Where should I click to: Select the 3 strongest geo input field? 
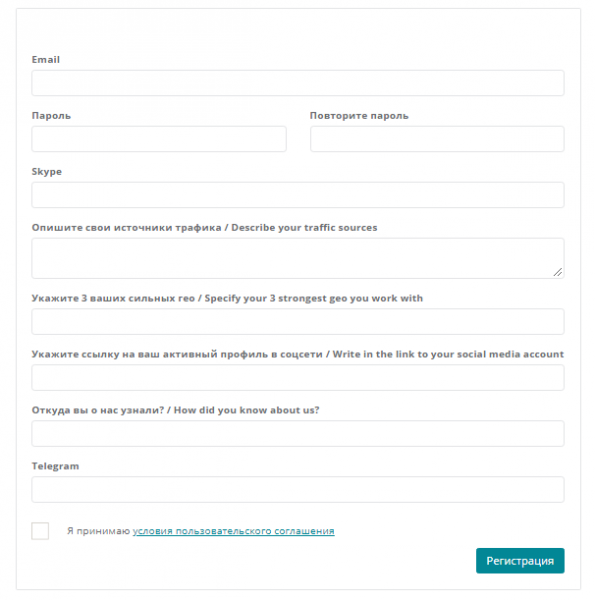pos(298,321)
